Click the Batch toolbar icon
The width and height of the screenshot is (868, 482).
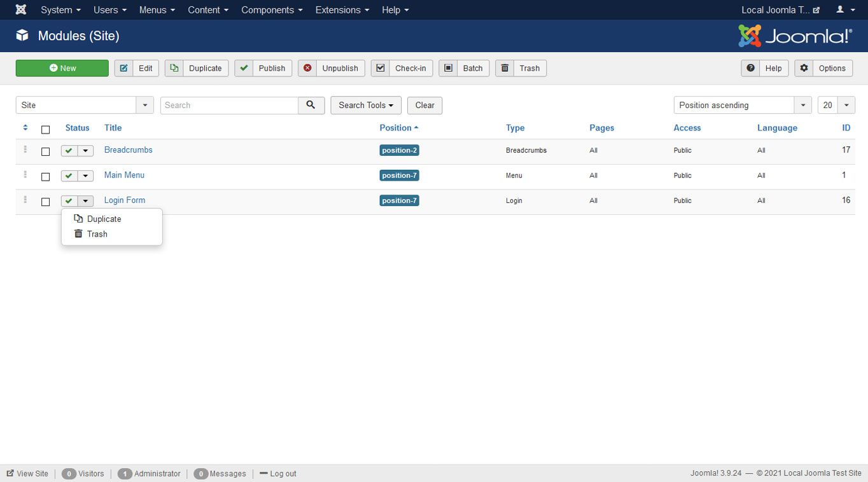[x=448, y=68]
